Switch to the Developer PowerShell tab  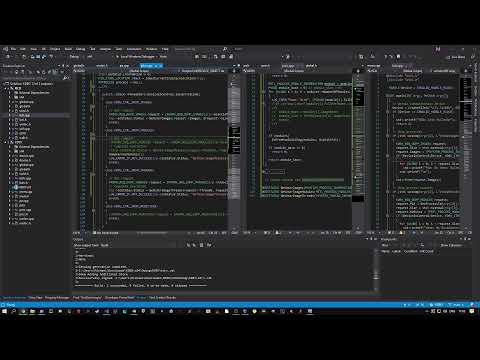(x=119, y=298)
